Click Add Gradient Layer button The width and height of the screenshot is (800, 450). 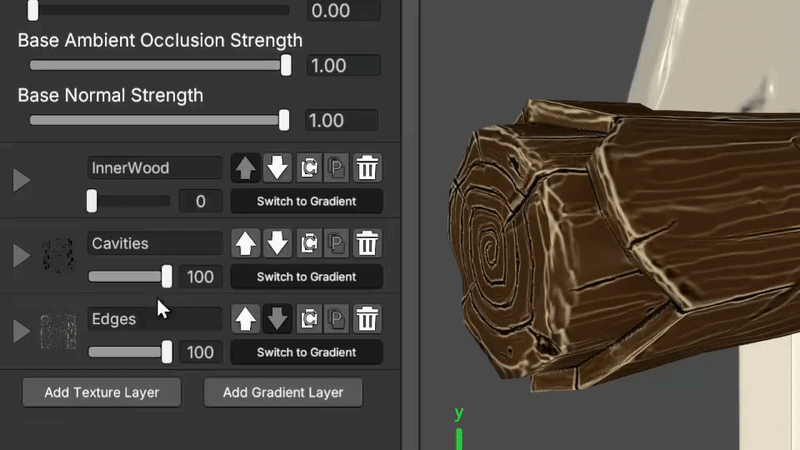point(283,392)
